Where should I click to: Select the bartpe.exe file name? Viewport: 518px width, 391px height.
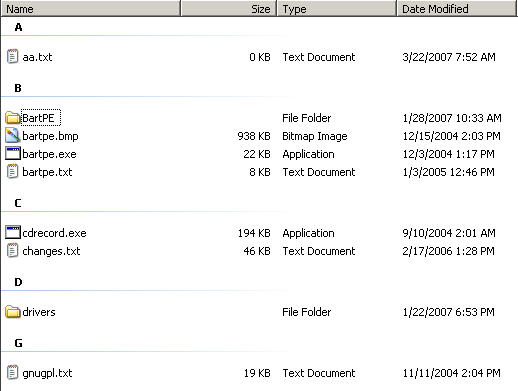coord(49,154)
